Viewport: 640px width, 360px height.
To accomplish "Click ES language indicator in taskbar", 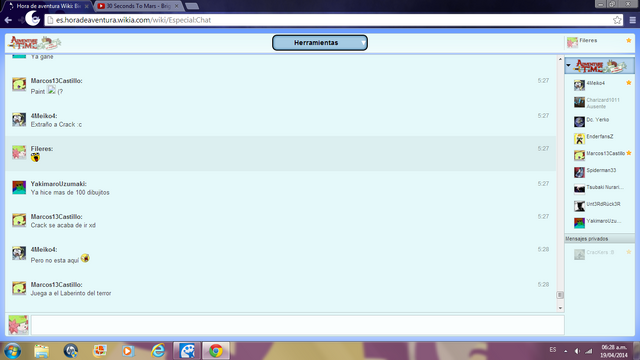I will point(553,350).
